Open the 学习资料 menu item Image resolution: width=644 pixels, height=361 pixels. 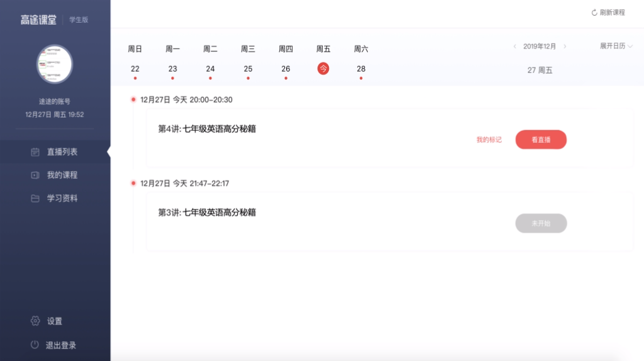pos(62,199)
